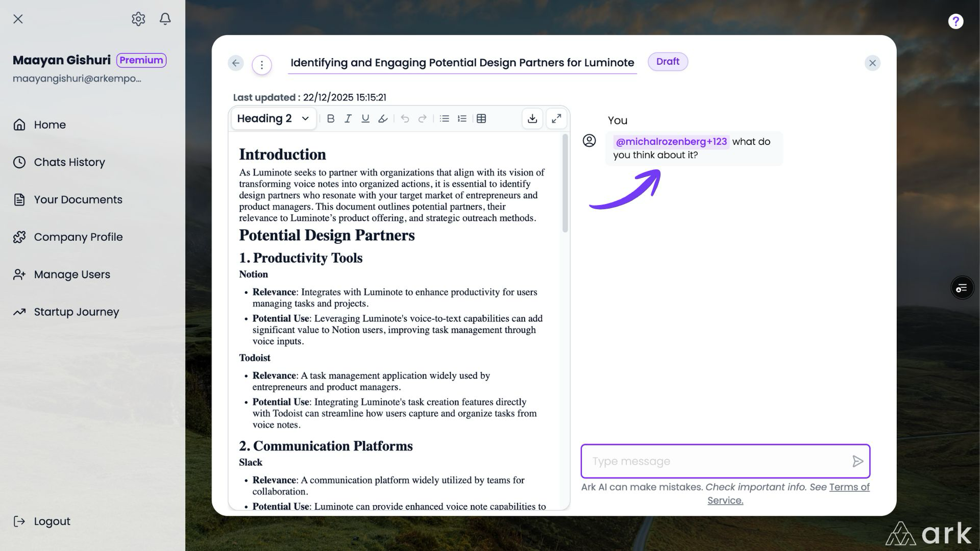The height and width of the screenshot is (551, 980).
Task: Click the Terms of Service link
Action: coord(848,487)
